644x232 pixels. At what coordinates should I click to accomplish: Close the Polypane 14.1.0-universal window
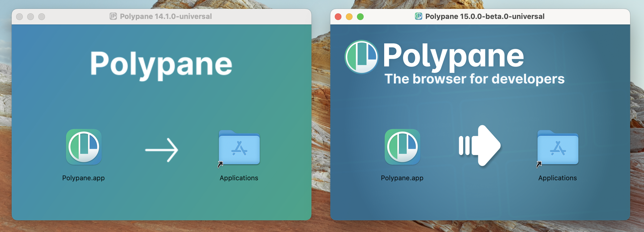click(19, 17)
